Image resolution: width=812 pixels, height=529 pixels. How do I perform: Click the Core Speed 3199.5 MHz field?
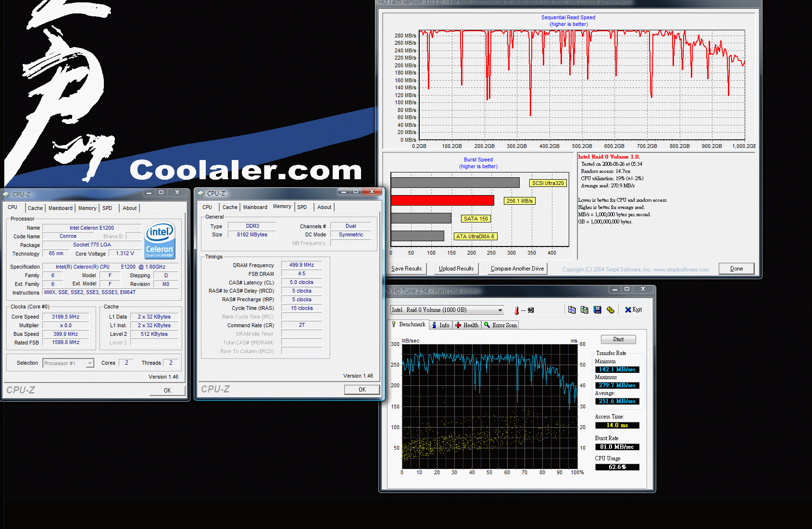pyautogui.click(x=66, y=317)
